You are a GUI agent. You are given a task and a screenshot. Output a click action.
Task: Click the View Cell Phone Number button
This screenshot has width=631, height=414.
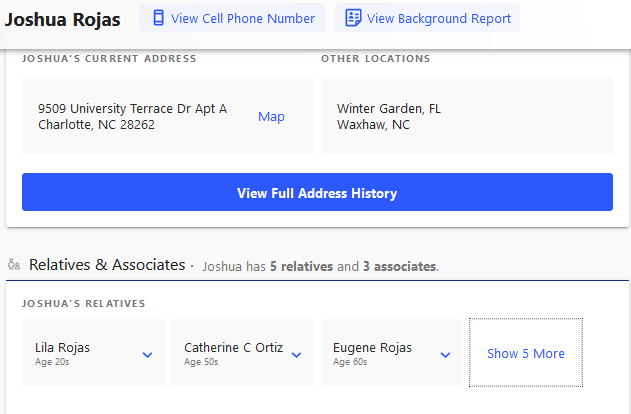pos(232,18)
